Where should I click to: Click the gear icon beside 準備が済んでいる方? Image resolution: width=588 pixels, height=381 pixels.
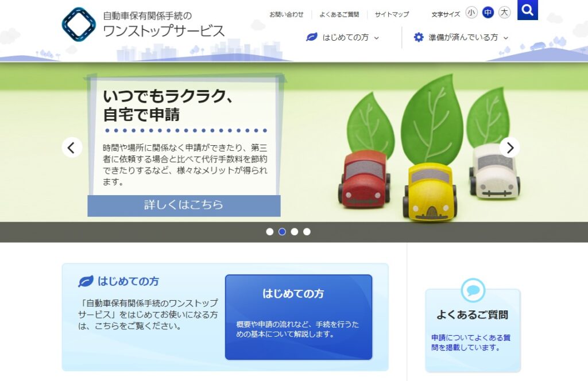[x=419, y=37]
